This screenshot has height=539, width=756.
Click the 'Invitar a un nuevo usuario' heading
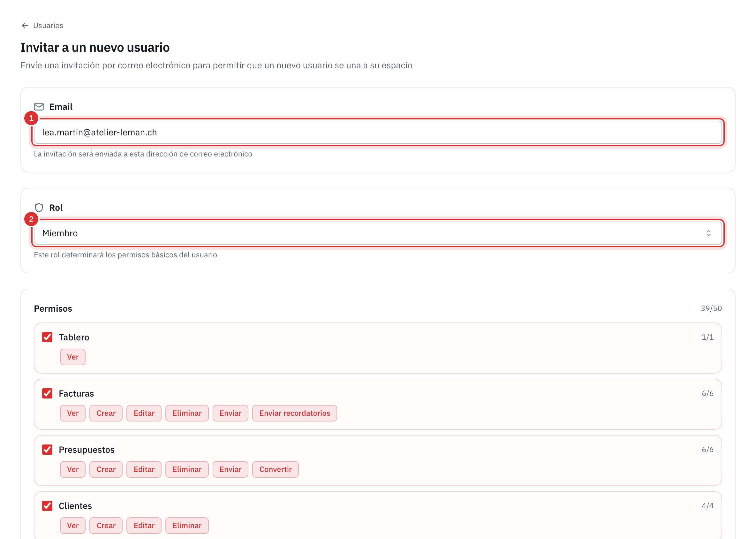point(95,48)
